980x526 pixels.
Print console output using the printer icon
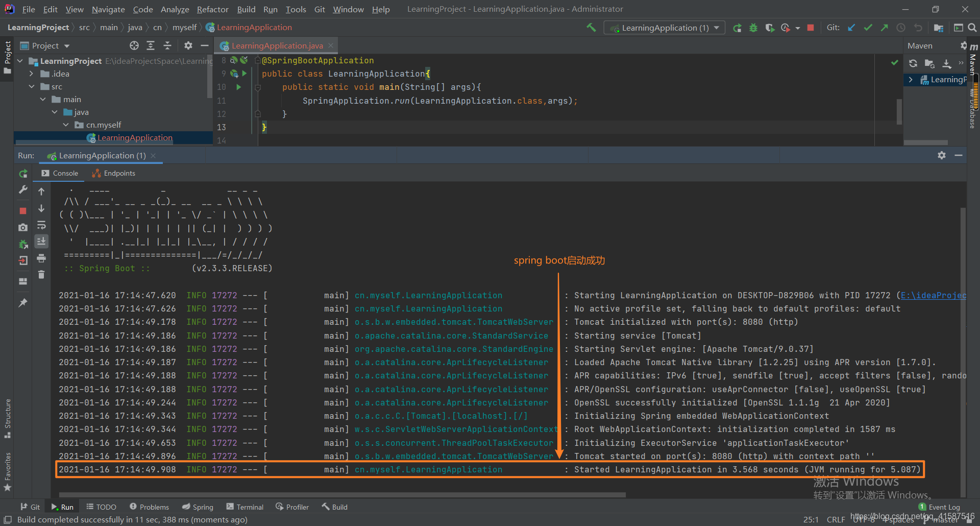coord(41,259)
